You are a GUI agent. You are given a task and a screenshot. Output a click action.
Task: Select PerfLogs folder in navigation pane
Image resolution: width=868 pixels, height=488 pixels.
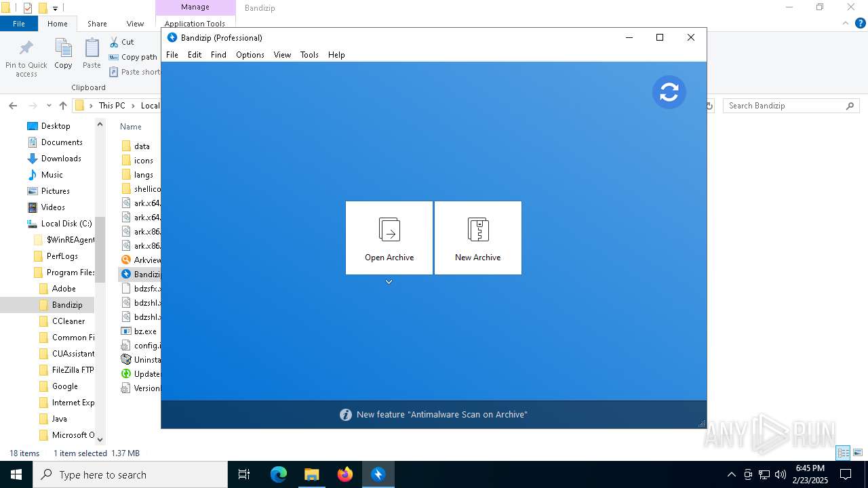[62, 256]
